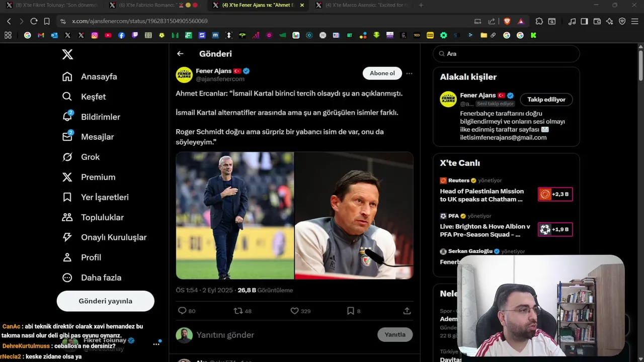Go to Anasayfa
This screenshot has width=644, height=362.
[x=89, y=76]
